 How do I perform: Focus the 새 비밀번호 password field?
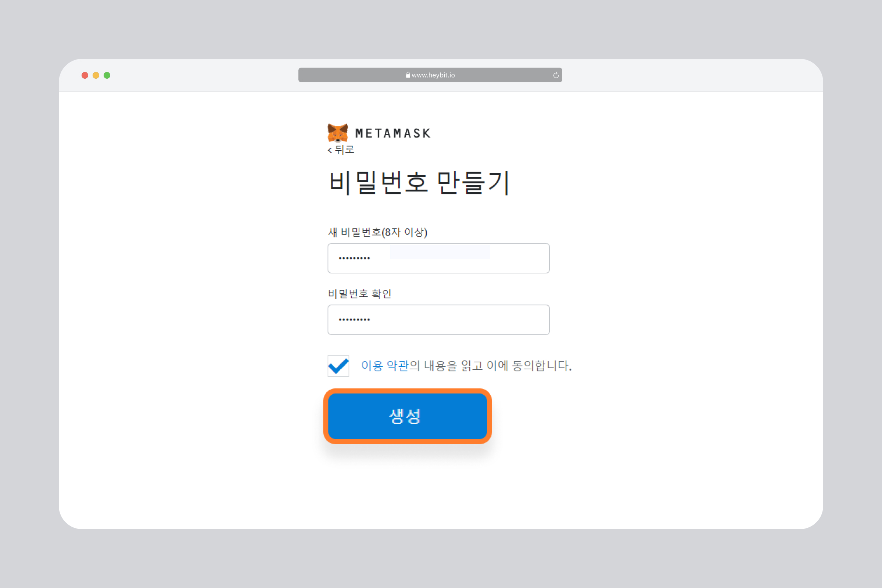pyautogui.click(x=438, y=258)
